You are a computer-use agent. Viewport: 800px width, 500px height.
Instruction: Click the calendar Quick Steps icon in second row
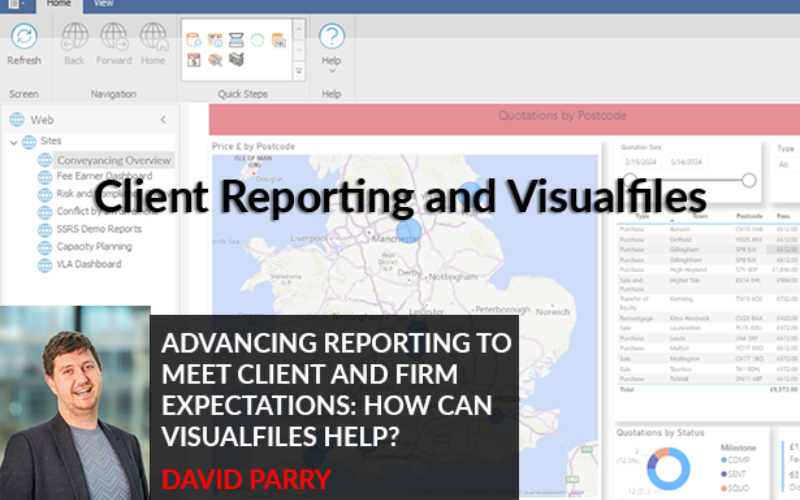[x=193, y=59]
